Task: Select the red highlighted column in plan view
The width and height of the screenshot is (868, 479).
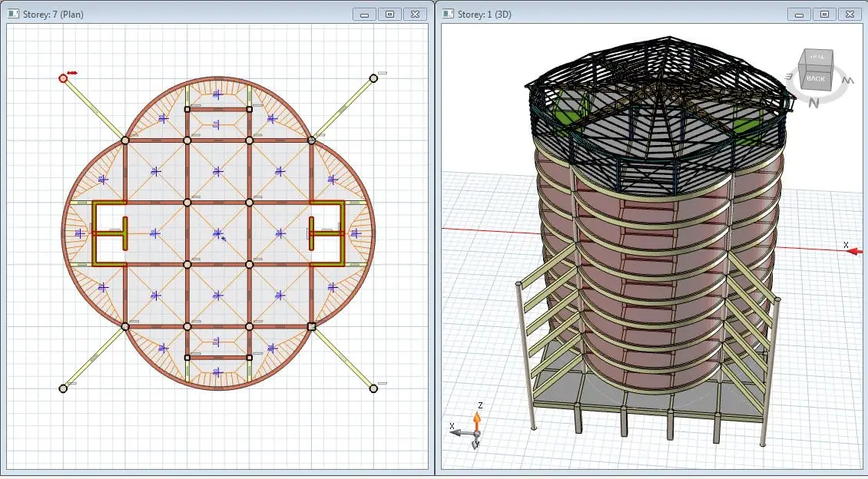Action: click(63, 78)
